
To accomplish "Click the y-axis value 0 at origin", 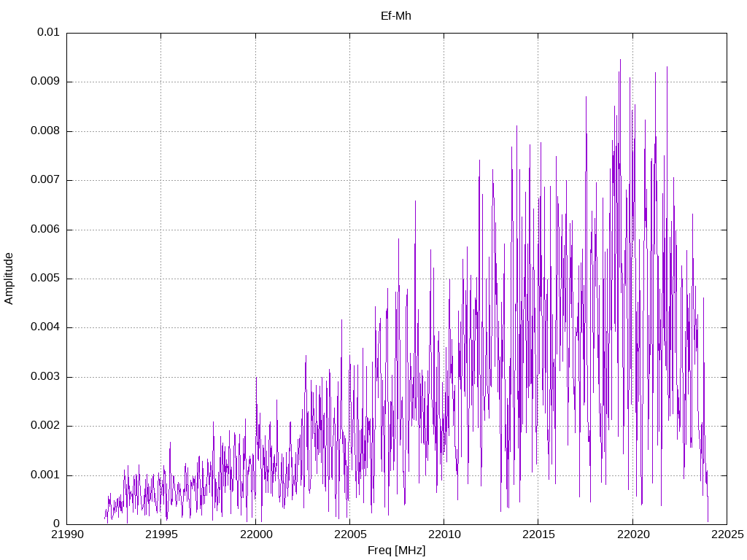I will pyautogui.click(x=56, y=524).
